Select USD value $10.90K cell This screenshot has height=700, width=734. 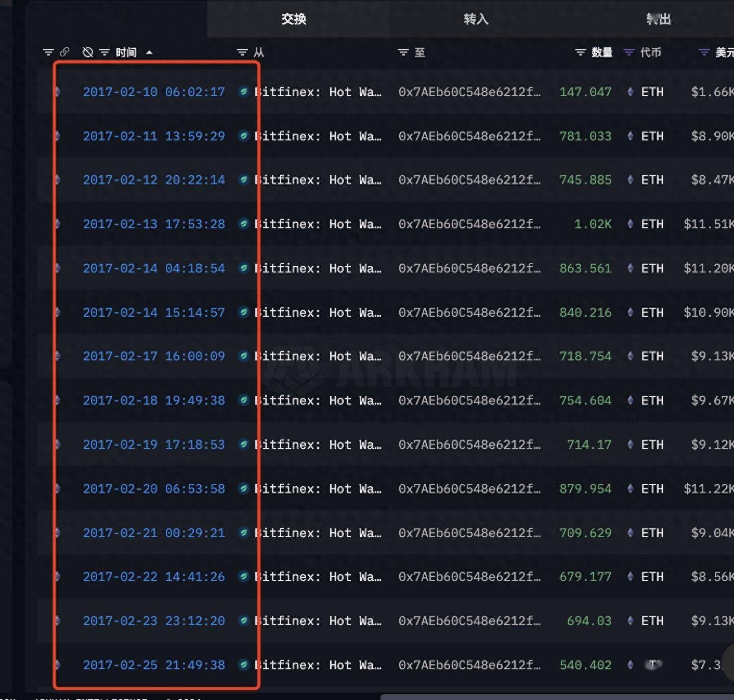[709, 313]
